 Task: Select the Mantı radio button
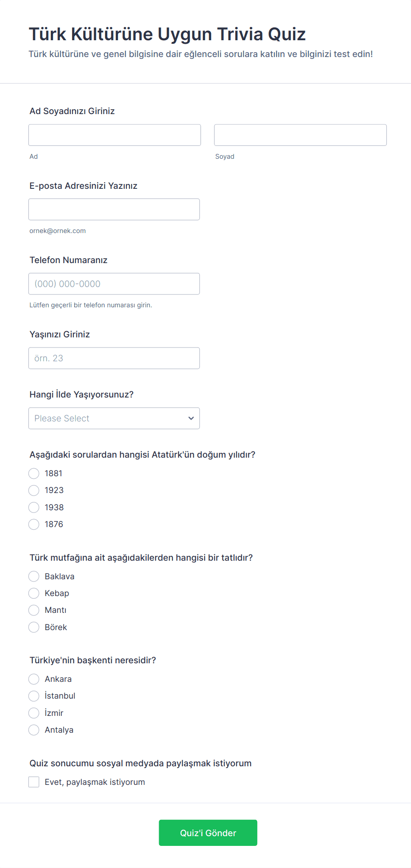coord(34,610)
